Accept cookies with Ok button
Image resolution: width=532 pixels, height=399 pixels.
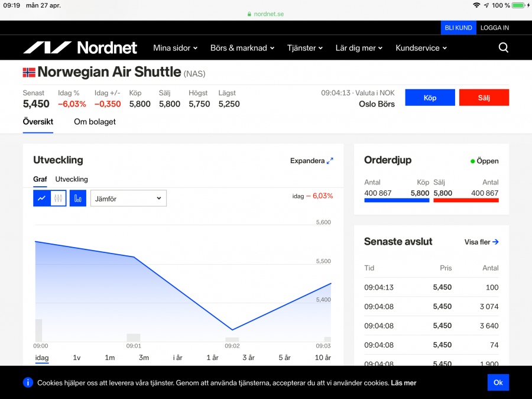click(498, 382)
